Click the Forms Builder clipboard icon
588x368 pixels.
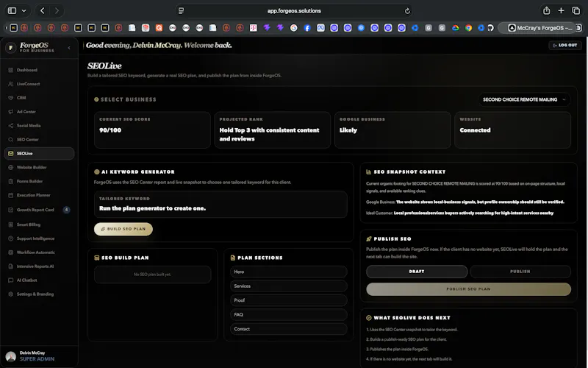point(10,181)
